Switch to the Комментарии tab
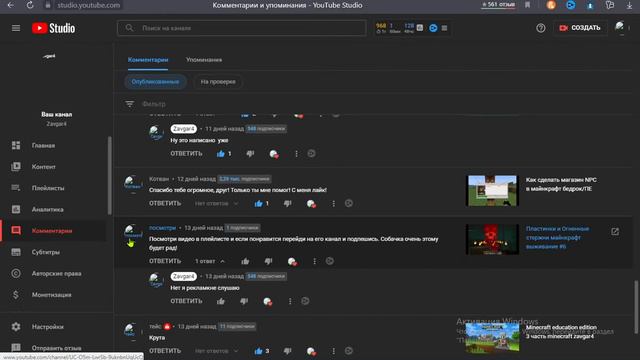The height and width of the screenshot is (360, 640). [x=148, y=60]
